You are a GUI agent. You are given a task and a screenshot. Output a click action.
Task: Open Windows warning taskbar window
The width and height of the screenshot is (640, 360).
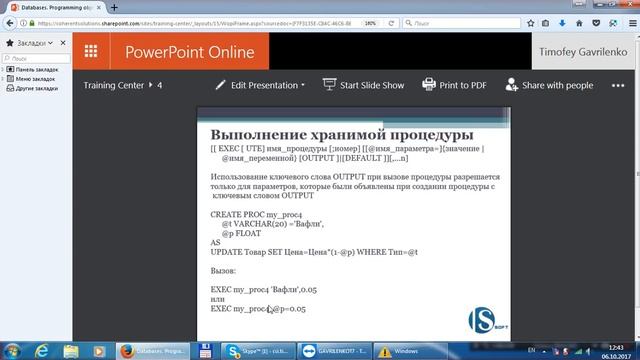(411, 351)
